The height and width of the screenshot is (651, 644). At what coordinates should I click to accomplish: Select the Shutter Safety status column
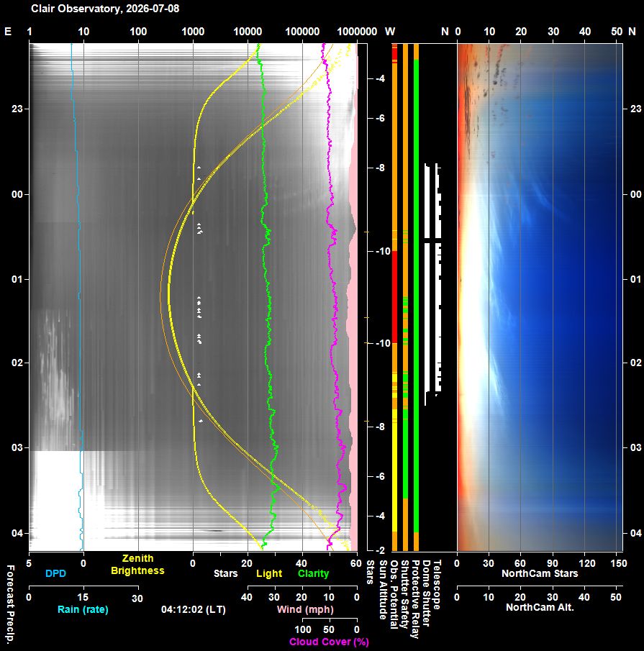coord(405,297)
